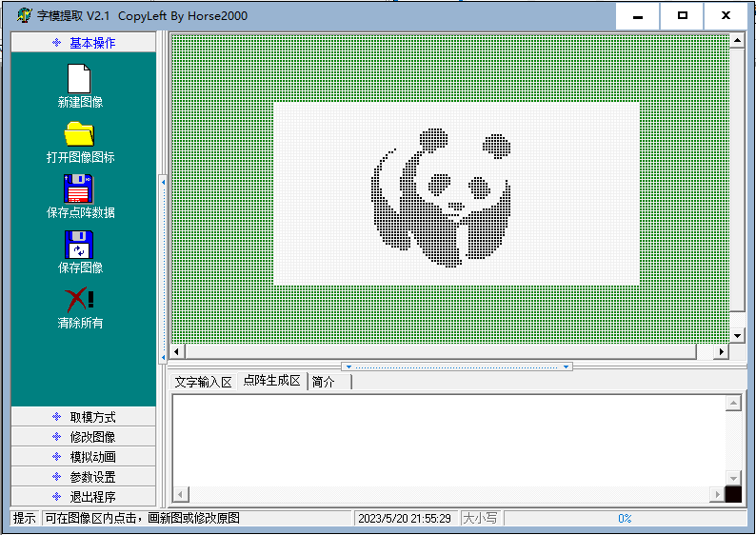Viewport: 756px width, 535px height.
Task: Minimize the 字模提取 window
Action: pyautogui.click(x=637, y=16)
